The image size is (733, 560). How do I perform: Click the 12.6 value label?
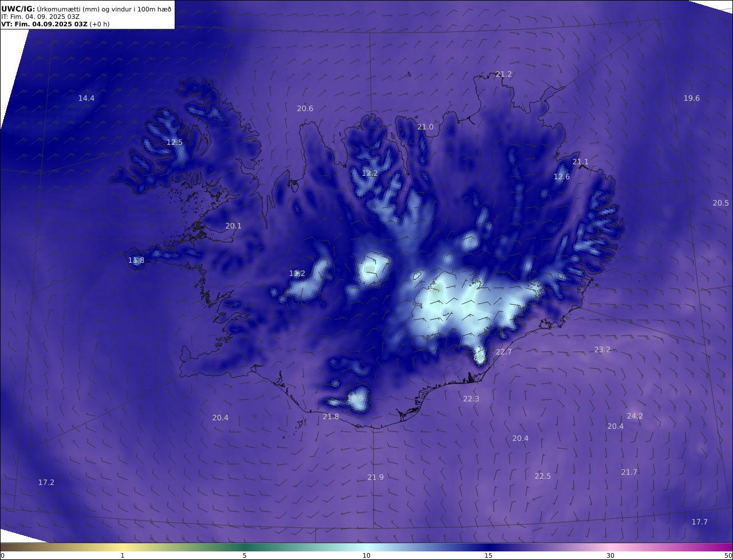click(562, 177)
